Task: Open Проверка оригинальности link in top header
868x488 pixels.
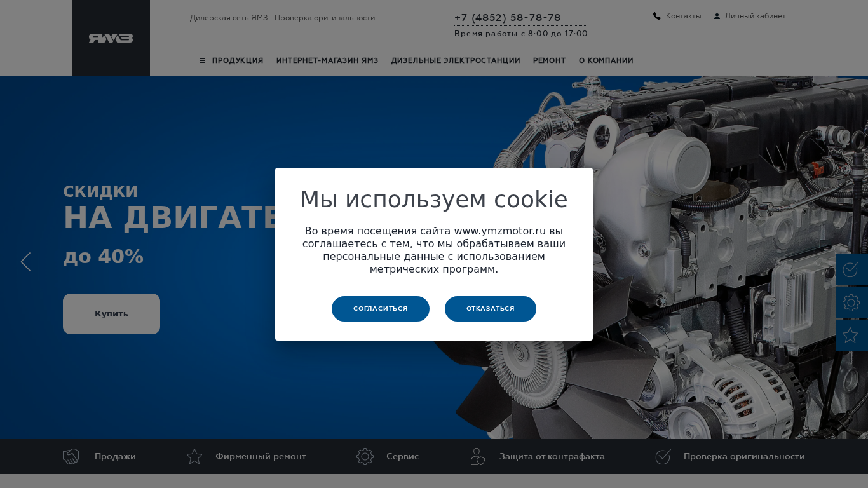Action: pos(325,18)
